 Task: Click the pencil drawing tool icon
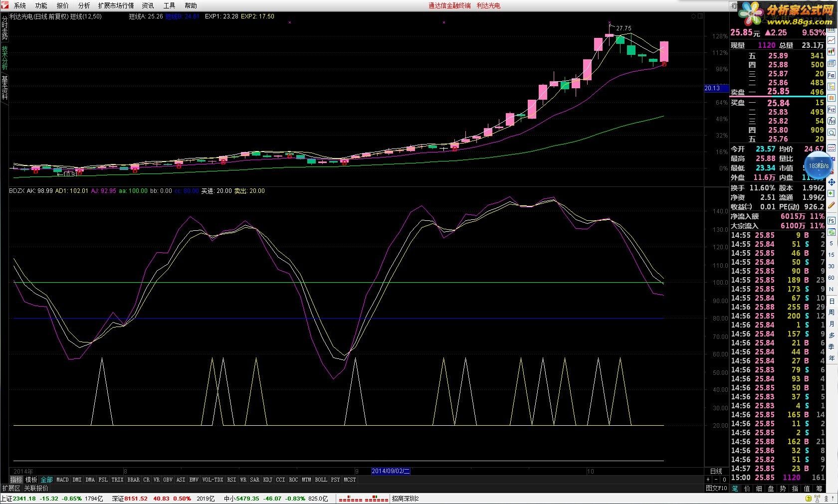click(x=832, y=205)
